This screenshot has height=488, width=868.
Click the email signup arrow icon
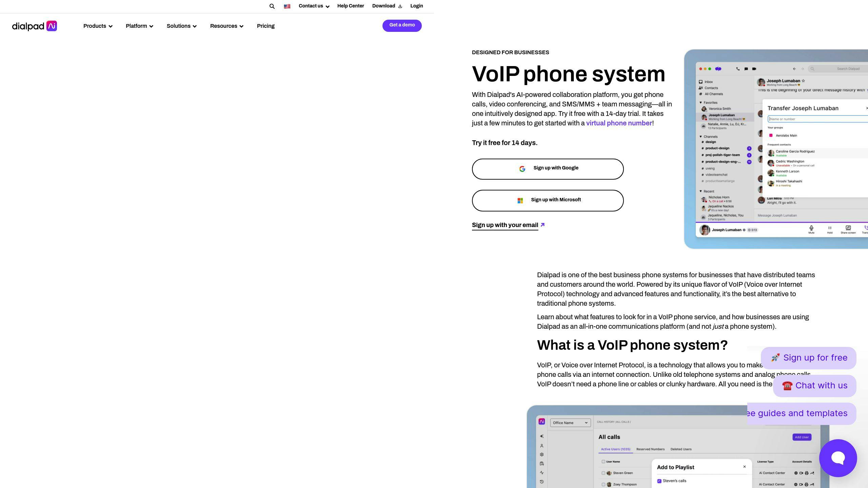543,225
